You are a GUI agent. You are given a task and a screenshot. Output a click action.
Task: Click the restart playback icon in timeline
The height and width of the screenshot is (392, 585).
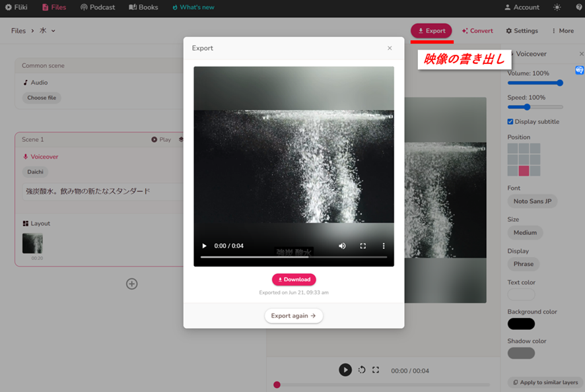click(x=362, y=370)
